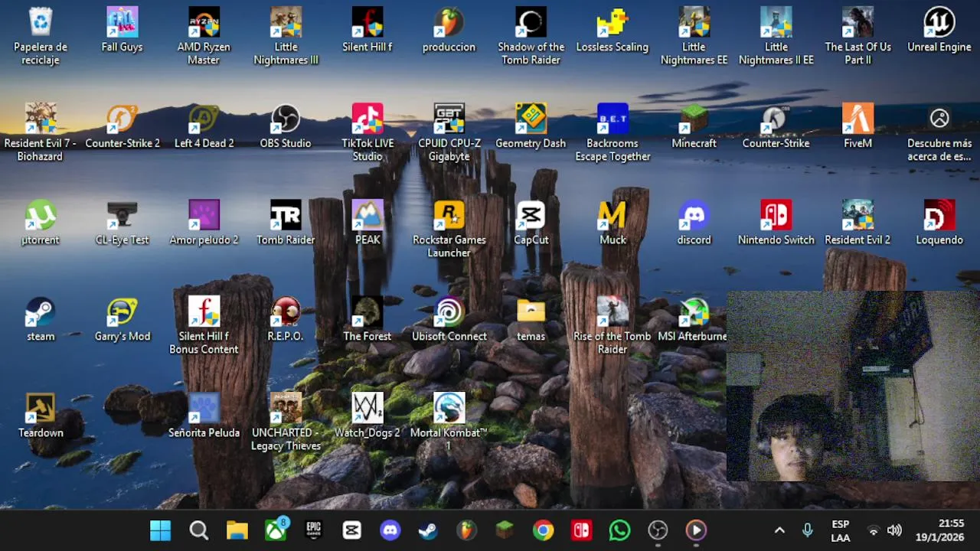This screenshot has height=551, width=980.
Task: Select the plain Counter-Strike shortcut
Action: [776, 126]
